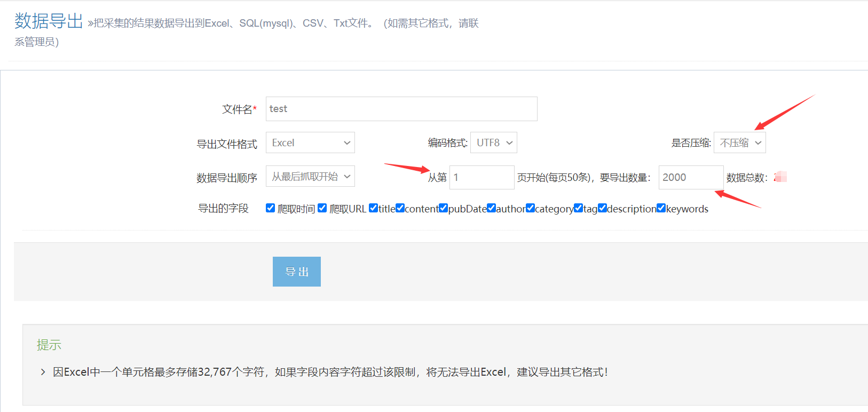Click the 从第 page number input field
The height and width of the screenshot is (412, 868).
[x=482, y=177]
